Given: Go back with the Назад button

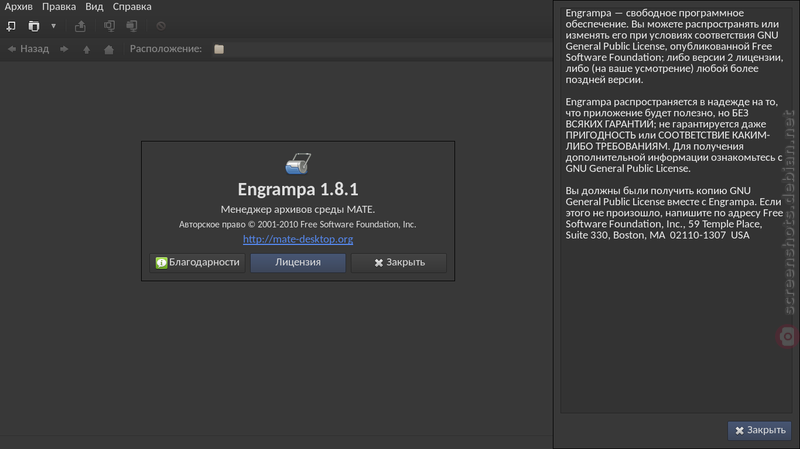Looking at the screenshot, I should point(28,49).
